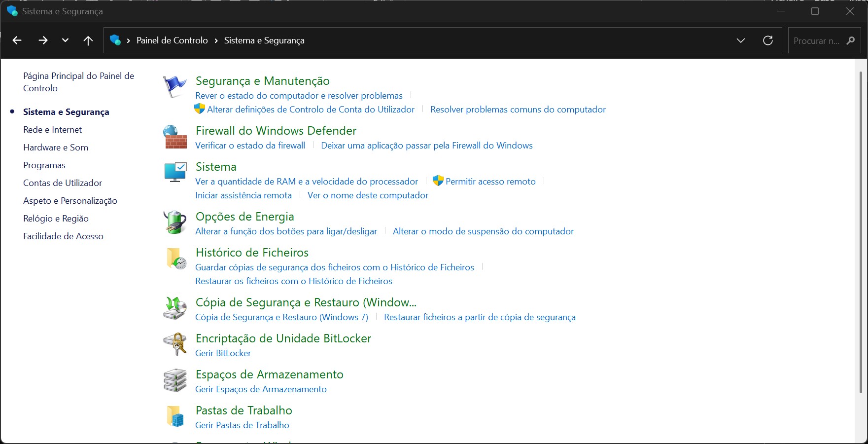
Task: Open the Opções de Energia battery icon
Action: click(175, 222)
